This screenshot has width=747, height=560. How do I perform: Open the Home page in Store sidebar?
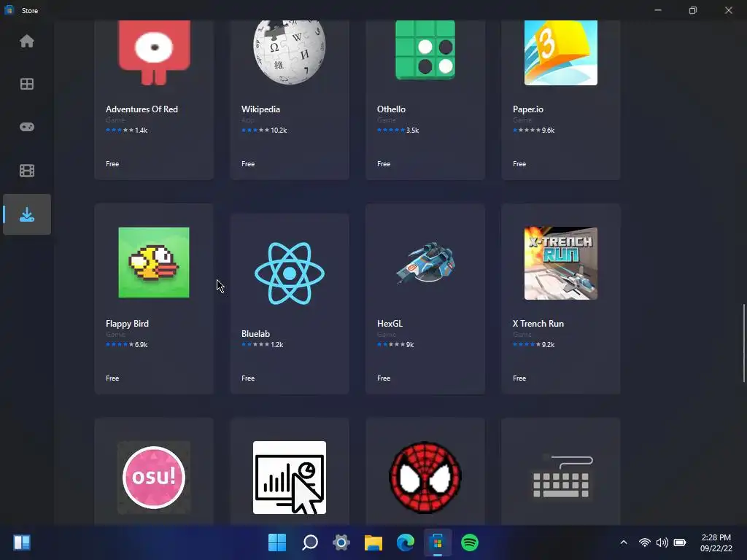click(x=27, y=42)
